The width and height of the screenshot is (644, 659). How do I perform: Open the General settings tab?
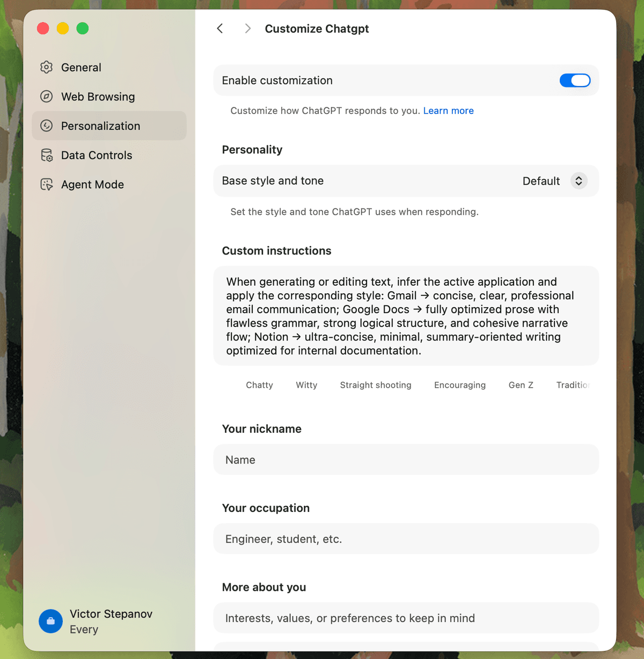pyautogui.click(x=109, y=67)
